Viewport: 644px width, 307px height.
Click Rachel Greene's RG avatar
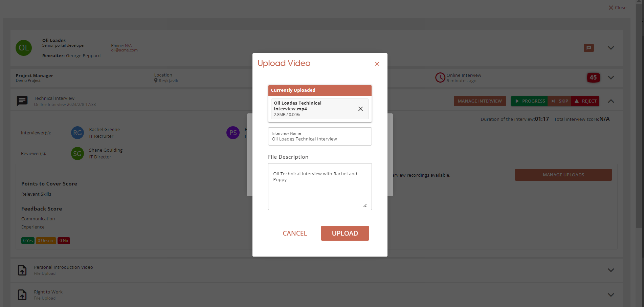(x=77, y=133)
